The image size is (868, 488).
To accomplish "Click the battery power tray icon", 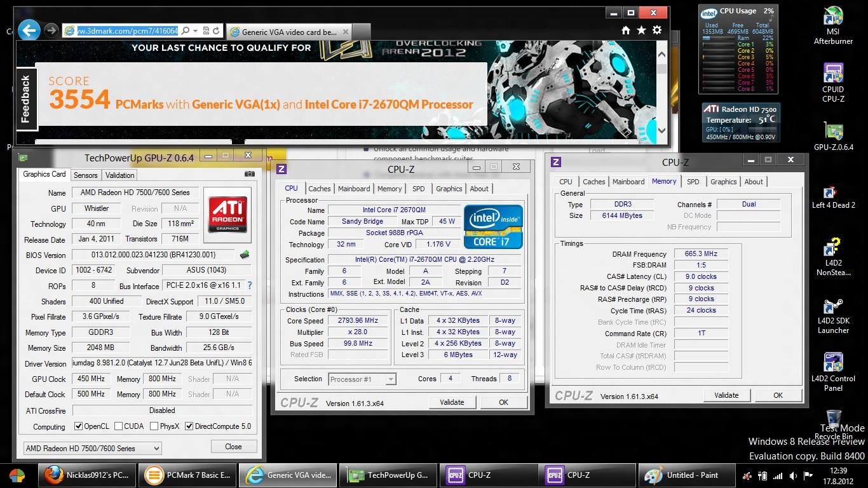I will click(x=763, y=475).
